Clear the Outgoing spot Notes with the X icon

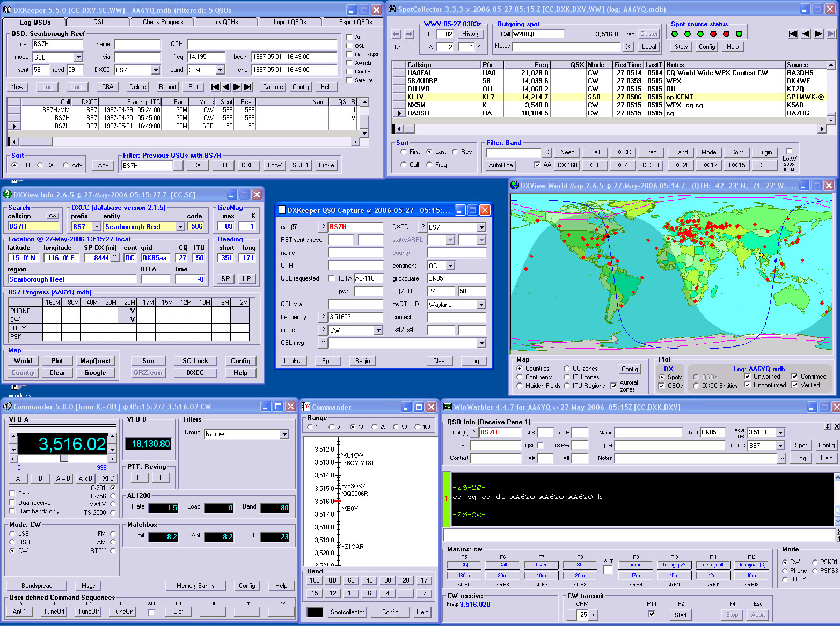(628, 47)
